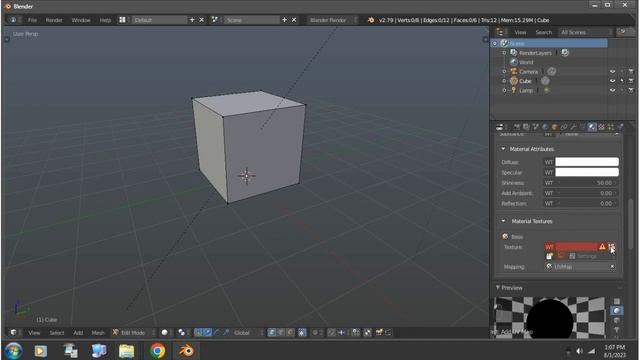
Task: Open the Render Layers properties tab
Action: tap(526, 127)
